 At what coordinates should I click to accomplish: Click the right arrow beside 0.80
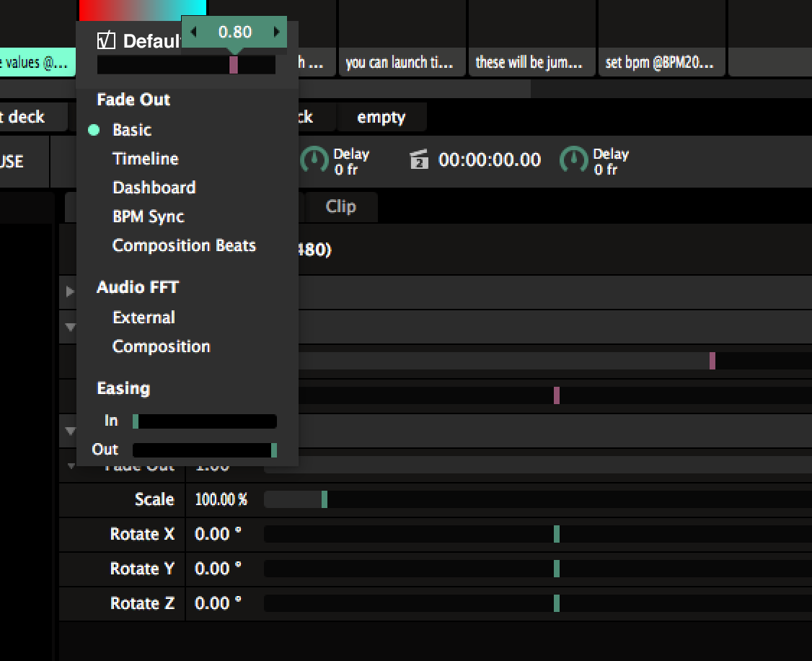click(x=276, y=32)
